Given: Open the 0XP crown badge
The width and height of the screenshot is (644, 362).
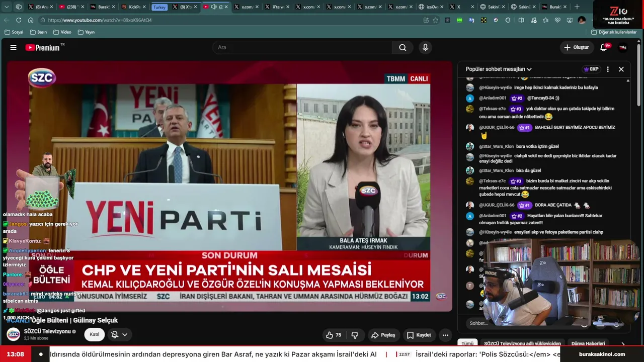Looking at the screenshot, I should (x=591, y=69).
